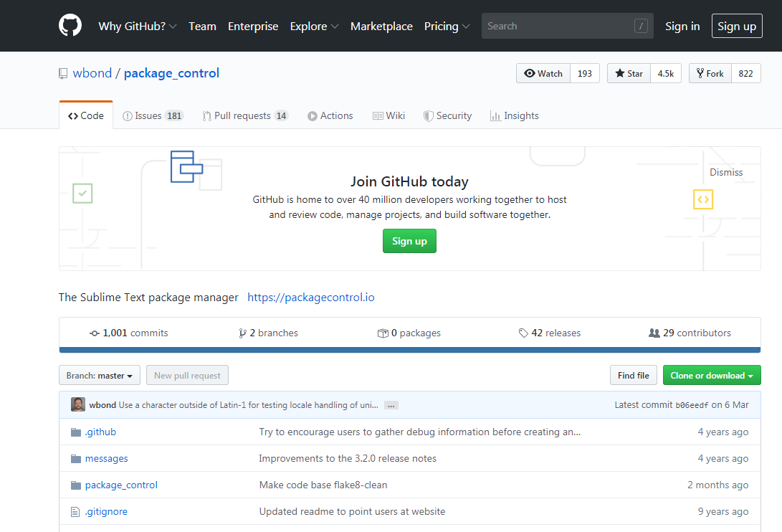
Task: Click the green Sign up banner button
Action: (x=409, y=241)
